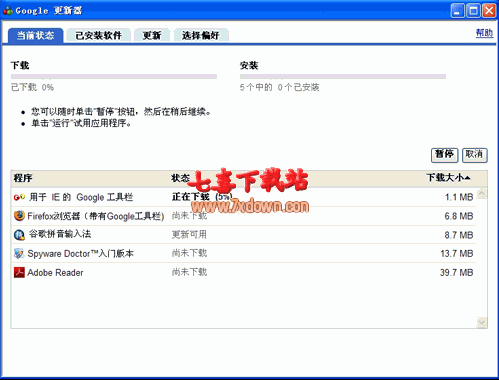
Task: Sort by the 状态 column header
Action: [x=180, y=178]
